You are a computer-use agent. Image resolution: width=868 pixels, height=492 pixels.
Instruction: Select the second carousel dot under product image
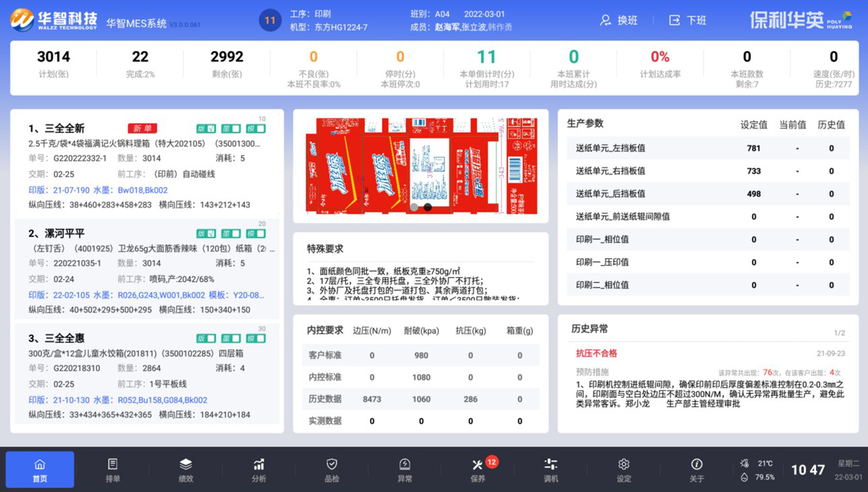click(428, 206)
